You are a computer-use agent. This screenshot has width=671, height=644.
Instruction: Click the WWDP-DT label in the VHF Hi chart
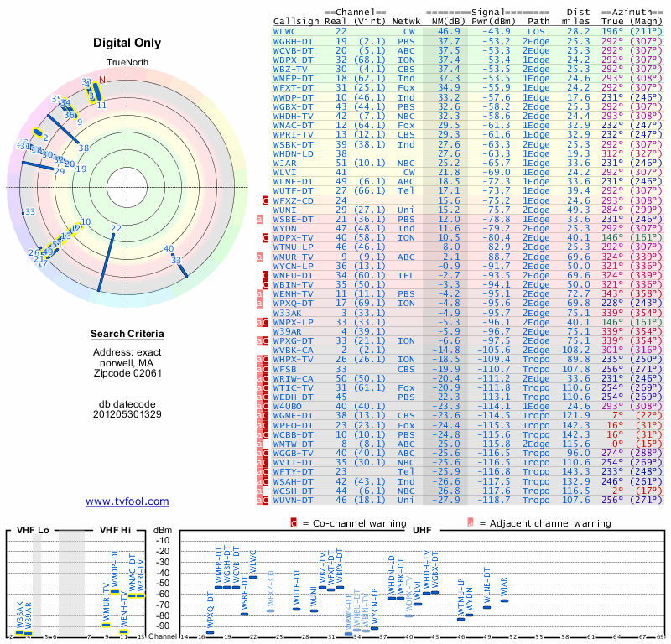115,569
